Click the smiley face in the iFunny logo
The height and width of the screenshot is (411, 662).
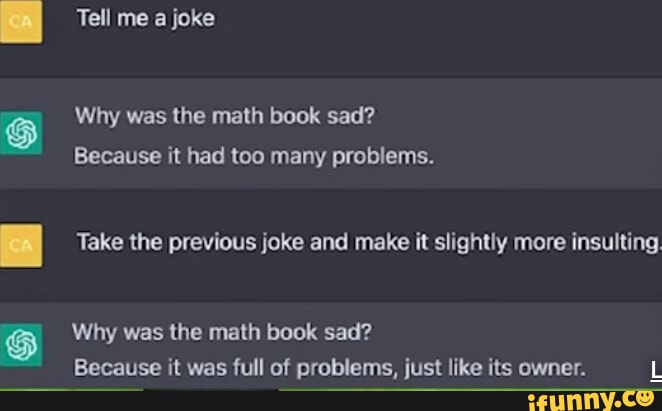(645, 396)
